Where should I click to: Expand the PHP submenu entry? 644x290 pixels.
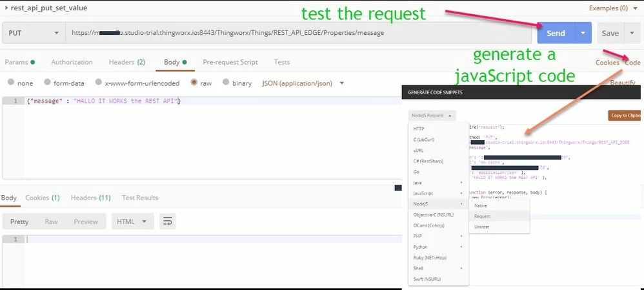coord(438,236)
